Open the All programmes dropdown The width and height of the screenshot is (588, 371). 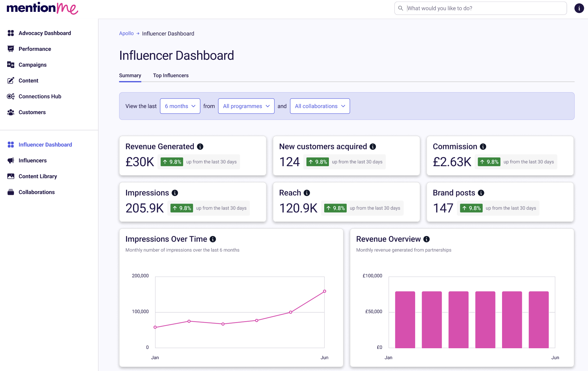246,106
